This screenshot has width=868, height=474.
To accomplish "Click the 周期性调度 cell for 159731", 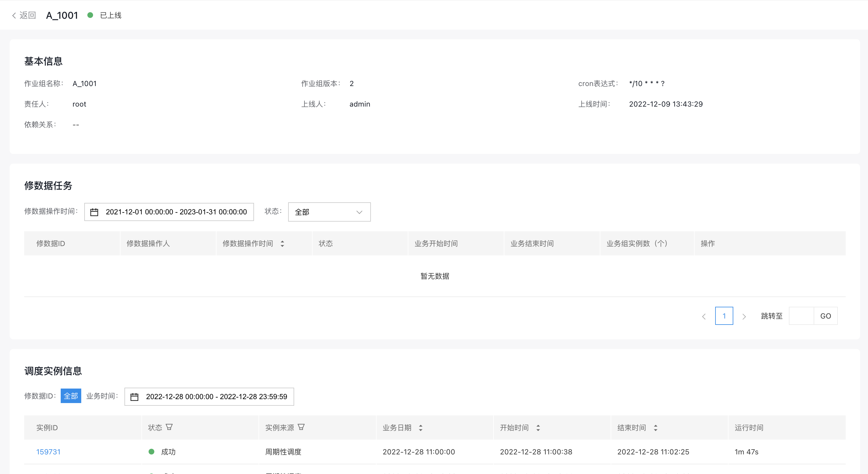I will click(283, 452).
